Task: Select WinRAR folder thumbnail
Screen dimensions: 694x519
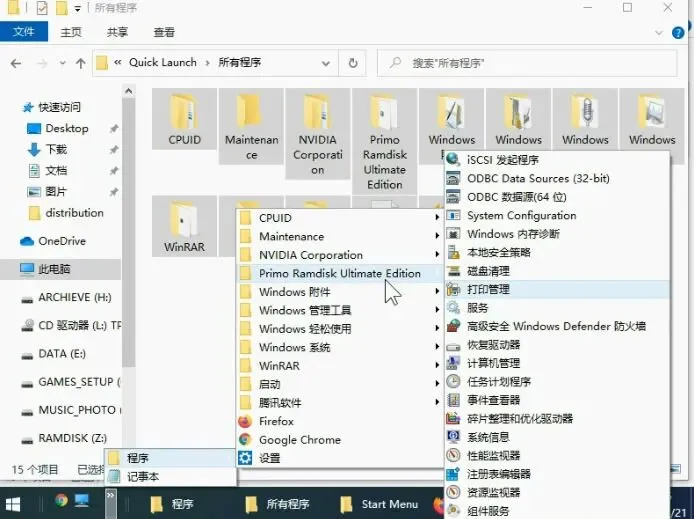Action: point(185,226)
